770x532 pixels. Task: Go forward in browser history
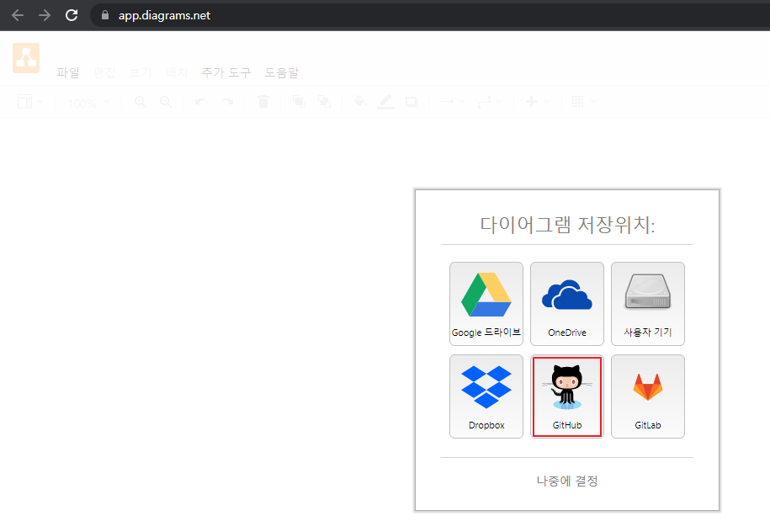click(45, 15)
